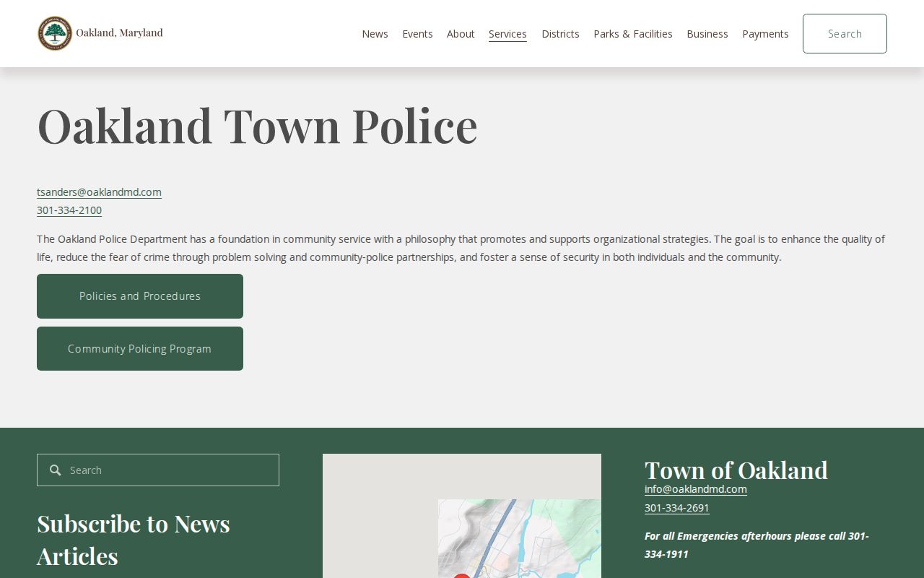This screenshot has width=924, height=578.
Task: Click the emergencies afterhours notice text
Action: point(757,545)
